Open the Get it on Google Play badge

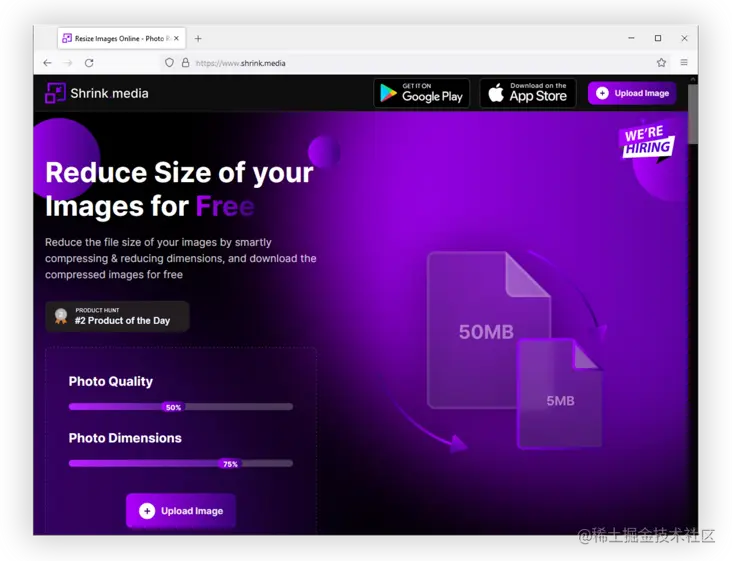[422, 93]
